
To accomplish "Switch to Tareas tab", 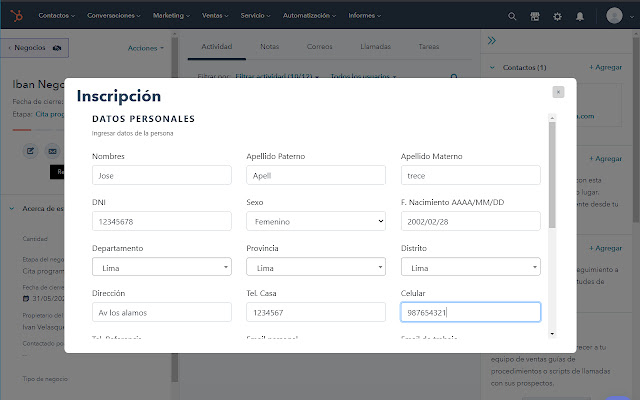I will point(429,47).
